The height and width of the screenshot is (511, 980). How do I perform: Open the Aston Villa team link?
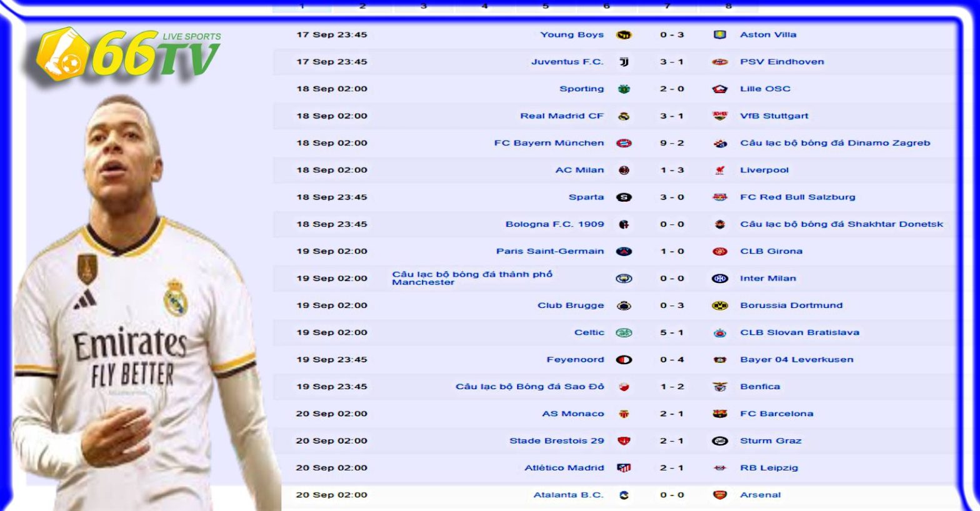point(768,35)
